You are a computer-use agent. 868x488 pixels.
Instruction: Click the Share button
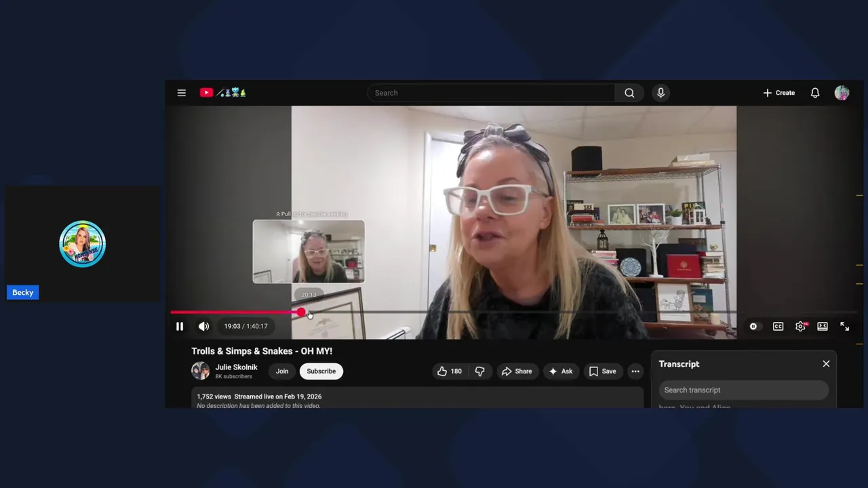click(x=517, y=371)
